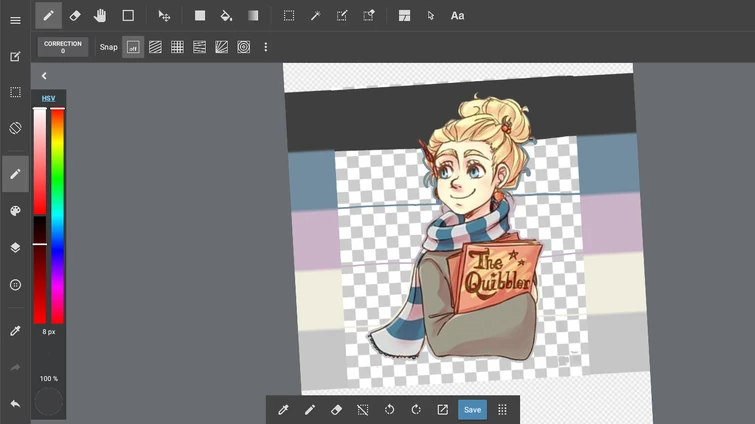Turn snap off with the off toggle

[x=132, y=47]
